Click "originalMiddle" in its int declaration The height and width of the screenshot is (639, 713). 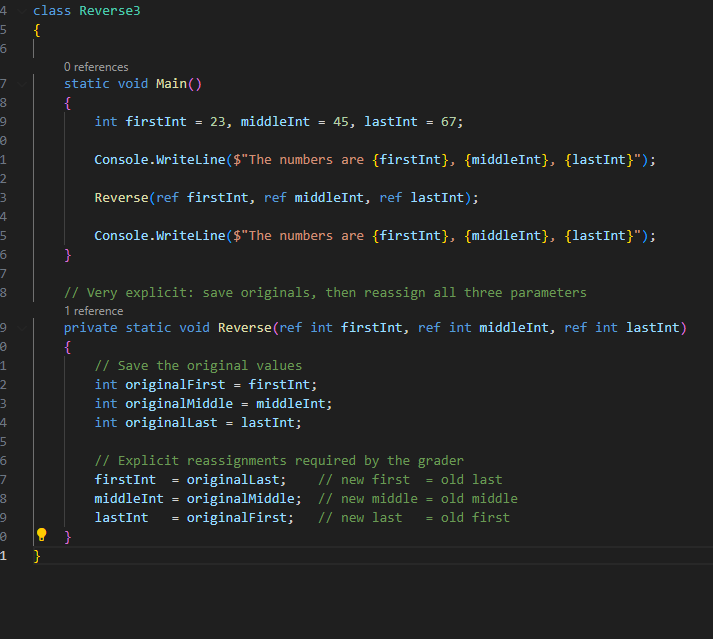179,404
